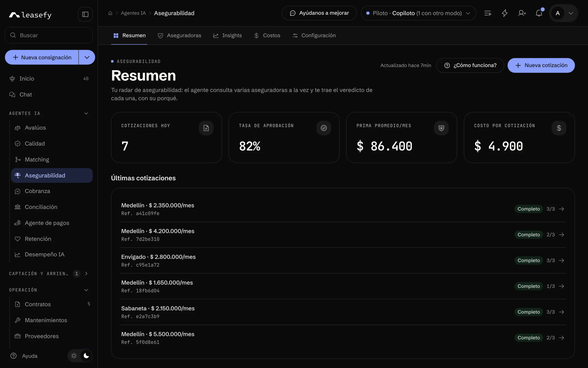588x368 pixels.
Task: Open the Envigado · $ 2.800.000/mes quote
Action: 343,260
